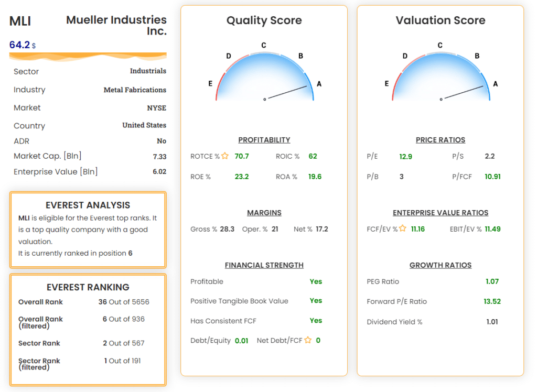
Task: Click the PEG Ratio value 1.07
Action: click(492, 281)
